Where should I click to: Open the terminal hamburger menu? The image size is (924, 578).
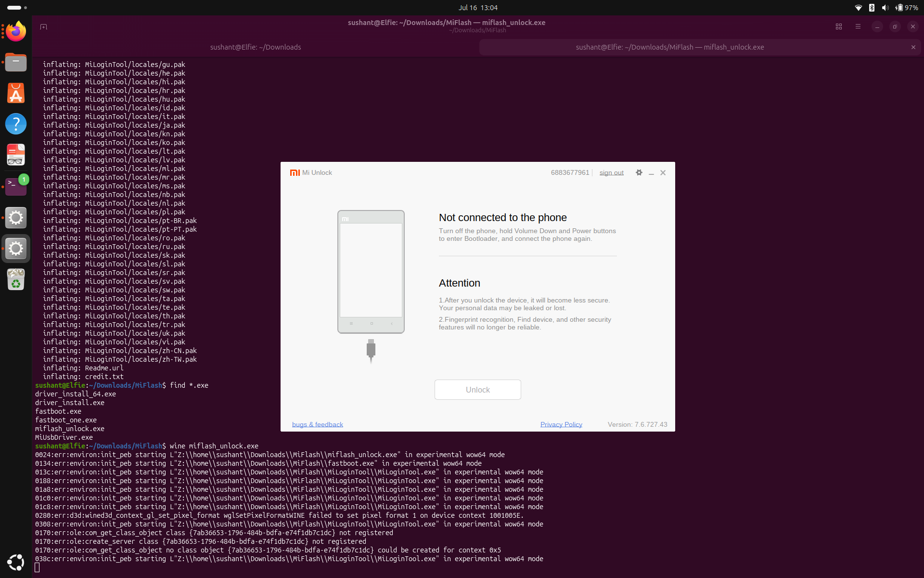[x=858, y=26]
